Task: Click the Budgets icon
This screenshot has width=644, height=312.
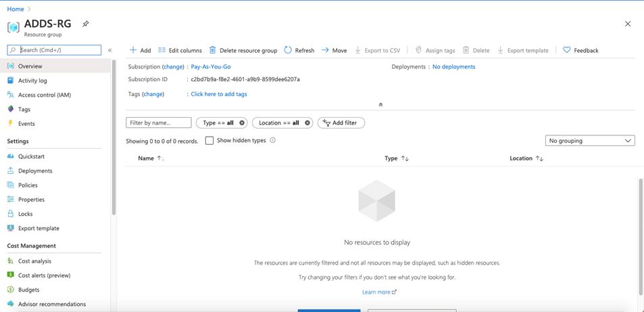Action: coord(11,290)
